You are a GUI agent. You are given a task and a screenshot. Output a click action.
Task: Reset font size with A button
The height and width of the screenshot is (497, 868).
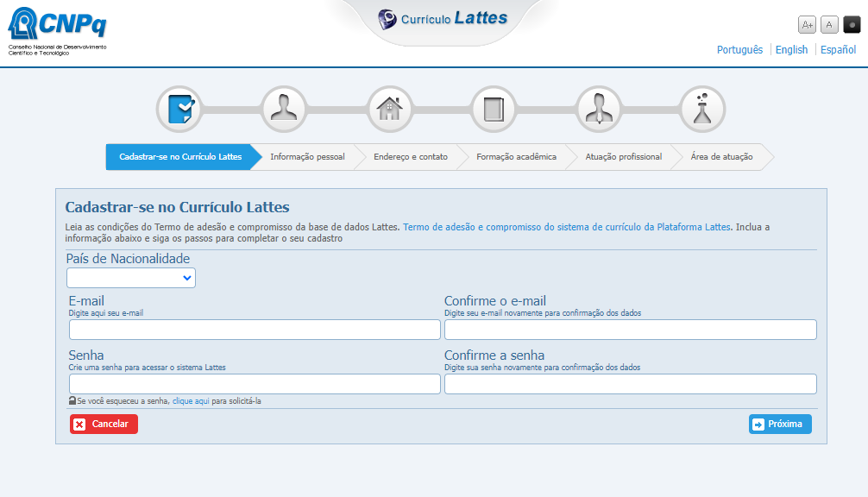click(828, 25)
